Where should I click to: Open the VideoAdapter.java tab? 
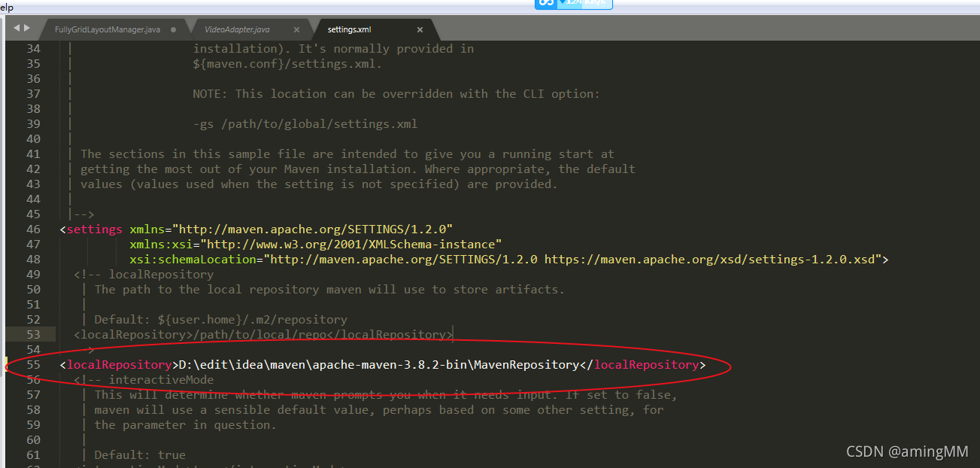(x=237, y=29)
